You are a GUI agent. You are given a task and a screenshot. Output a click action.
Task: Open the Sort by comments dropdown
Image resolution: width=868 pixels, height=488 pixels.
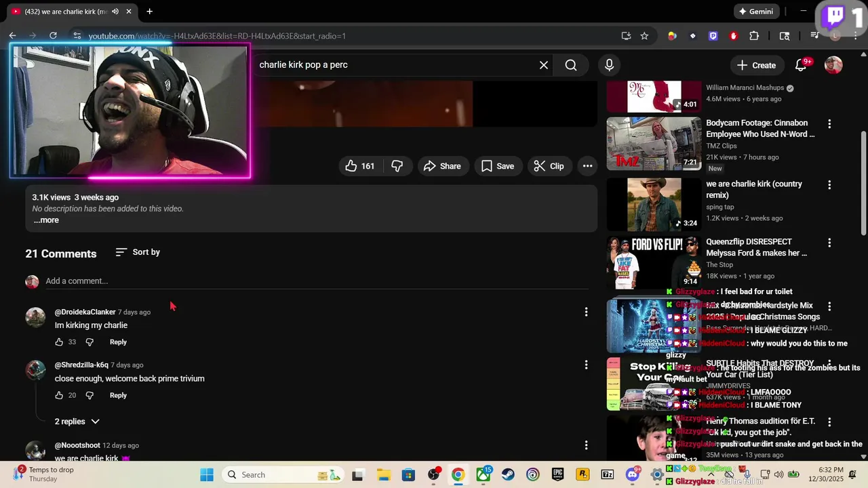tap(138, 252)
